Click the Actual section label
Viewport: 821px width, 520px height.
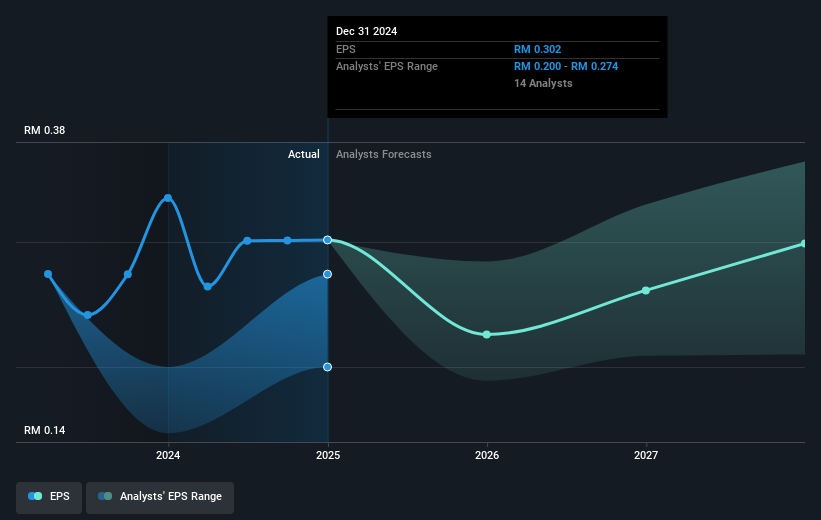click(x=304, y=154)
